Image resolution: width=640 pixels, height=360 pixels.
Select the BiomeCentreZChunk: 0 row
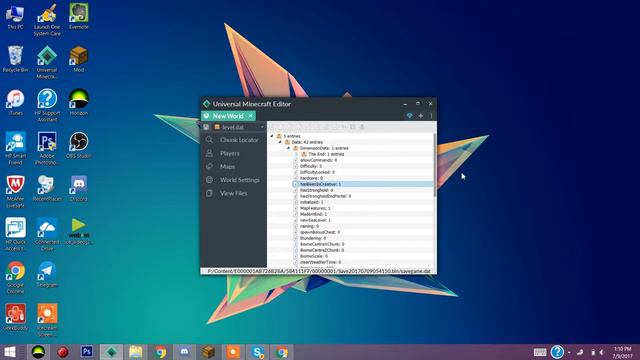(322, 250)
